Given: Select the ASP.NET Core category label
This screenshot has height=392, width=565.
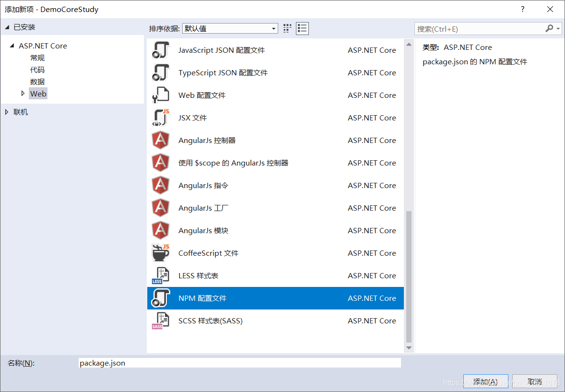Looking at the screenshot, I should point(43,46).
